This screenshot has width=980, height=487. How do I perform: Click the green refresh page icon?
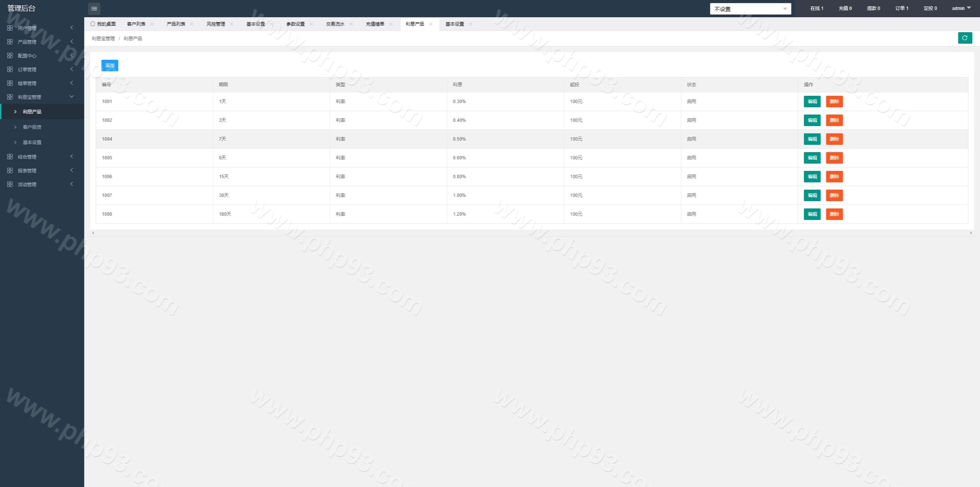[965, 38]
